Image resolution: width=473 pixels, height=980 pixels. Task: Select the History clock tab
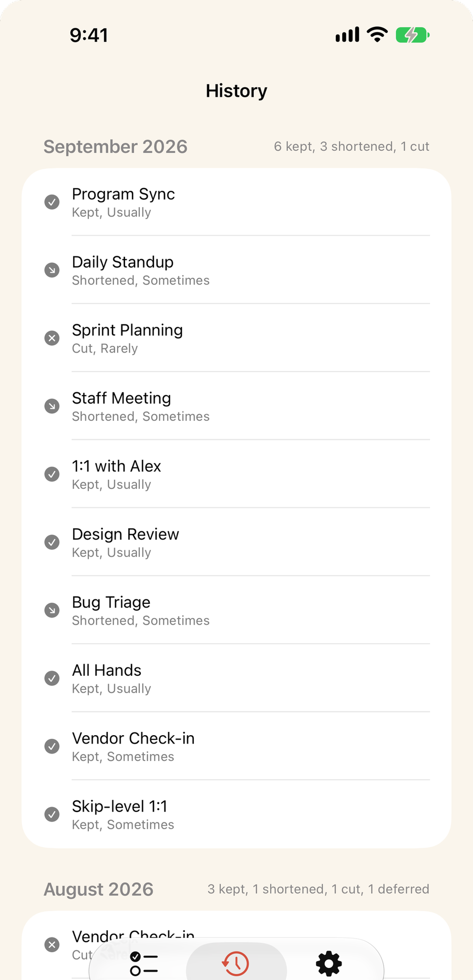[x=236, y=964]
